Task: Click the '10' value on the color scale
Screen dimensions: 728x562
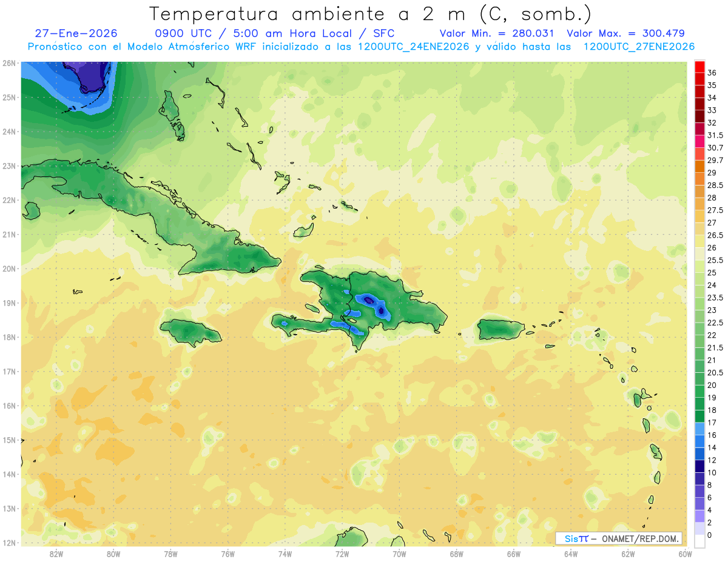Action: 712,472
